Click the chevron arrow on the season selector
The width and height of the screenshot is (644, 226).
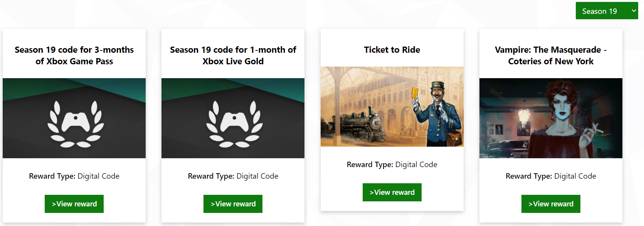pyautogui.click(x=634, y=11)
